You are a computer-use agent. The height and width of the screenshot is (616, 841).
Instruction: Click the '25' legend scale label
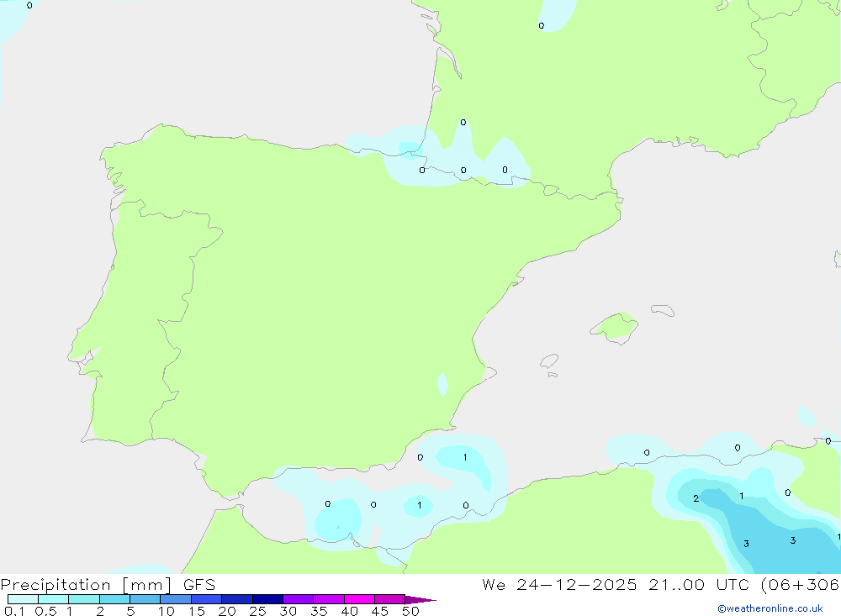click(257, 611)
